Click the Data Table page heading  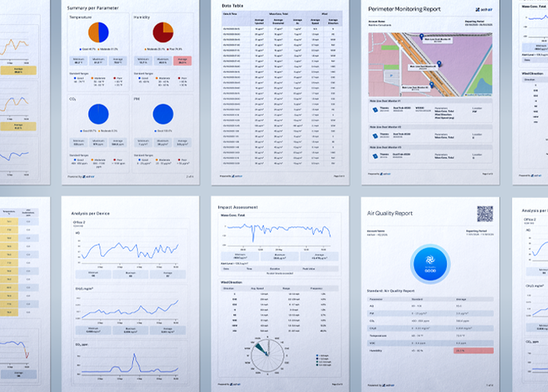click(233, 5)
